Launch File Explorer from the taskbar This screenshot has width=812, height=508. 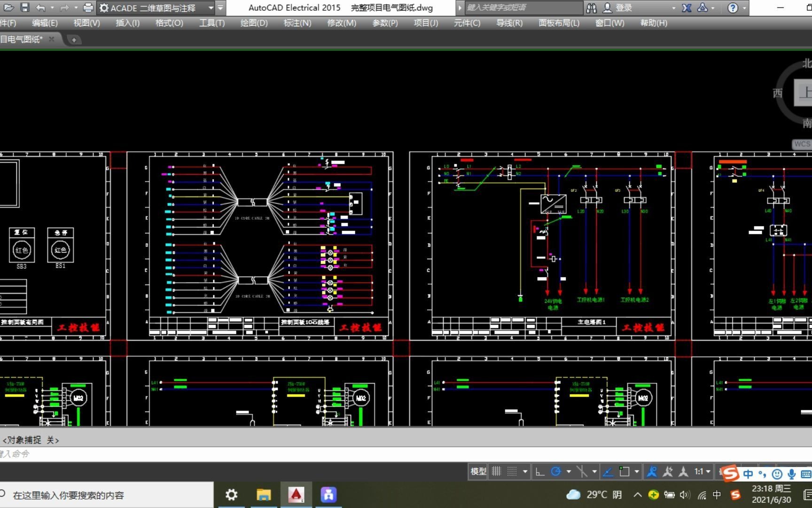(264, 494)
